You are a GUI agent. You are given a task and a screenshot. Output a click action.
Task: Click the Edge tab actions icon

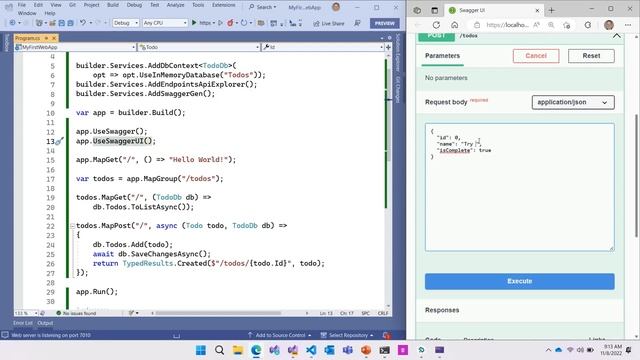(435, 10)
